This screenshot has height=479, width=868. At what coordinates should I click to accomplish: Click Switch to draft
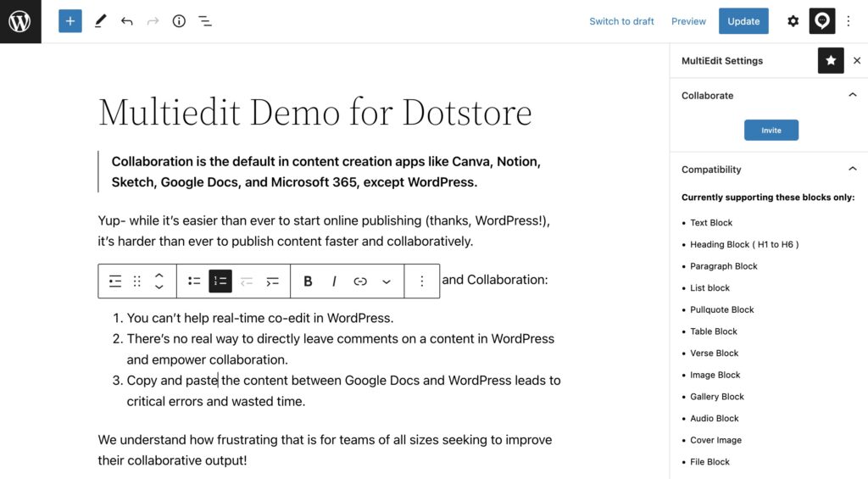click(621, 21)
